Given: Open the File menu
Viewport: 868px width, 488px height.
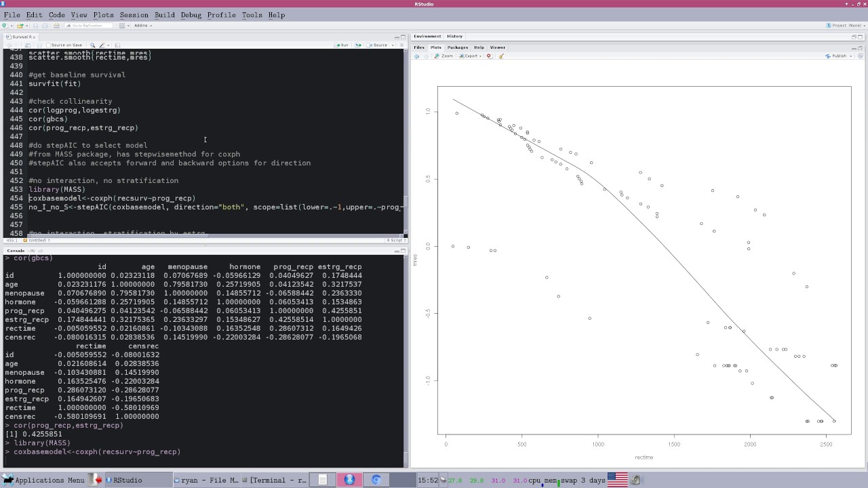Looking at the screenshot, I should pos(12,15).
